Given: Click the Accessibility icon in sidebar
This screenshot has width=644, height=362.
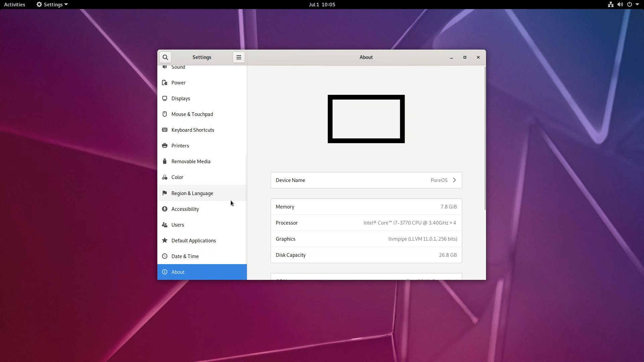Looking at the screenshot, I should point(165,209).
